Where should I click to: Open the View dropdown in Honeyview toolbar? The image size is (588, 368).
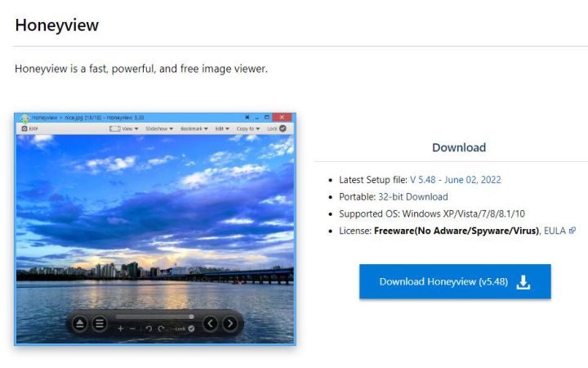click(x=124, y=128)
